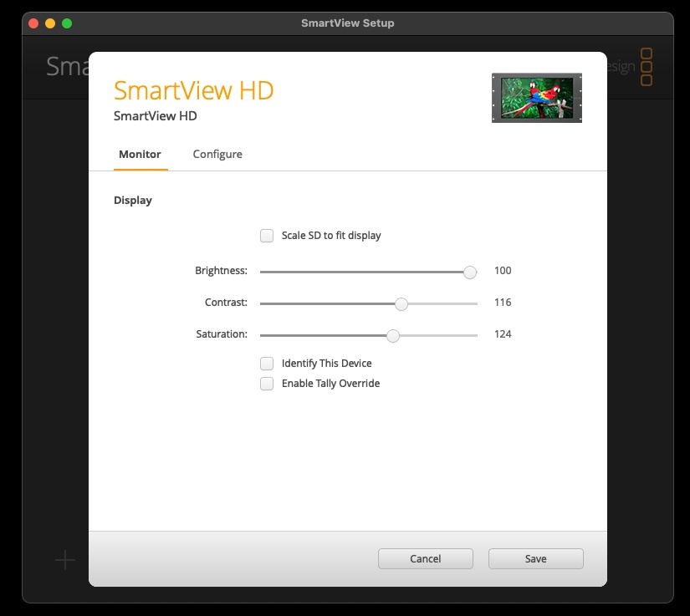Image resolution: width=690 pixels, height=616 pixels.
Task: Click the orange SmartView HD heading
Action: click(x=194, y=90)
